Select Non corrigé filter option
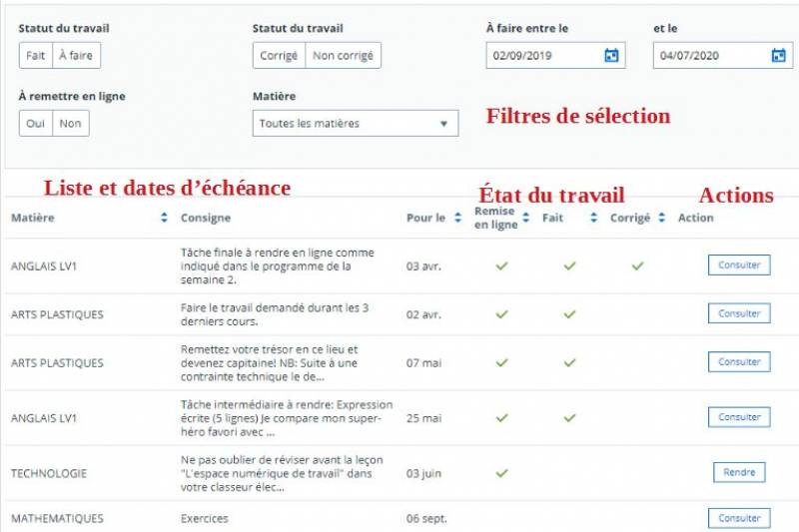The width and height of the screenshot is (799, 532). (343, 56)
